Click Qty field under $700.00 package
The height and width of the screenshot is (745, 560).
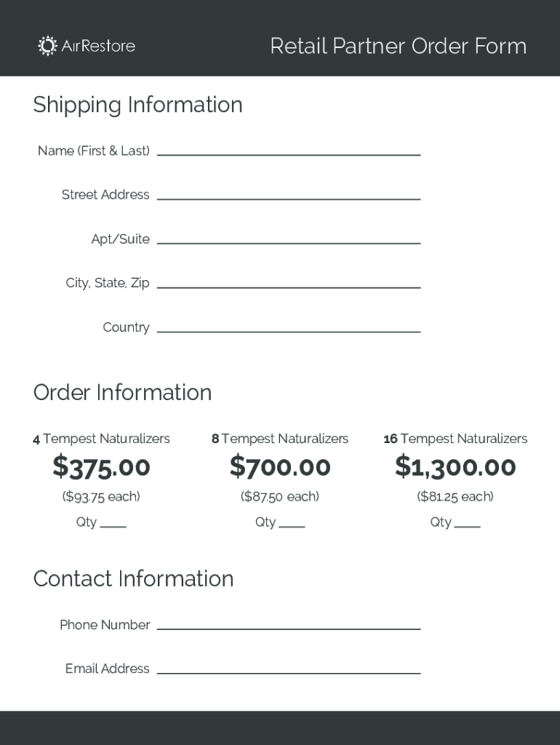292,522
